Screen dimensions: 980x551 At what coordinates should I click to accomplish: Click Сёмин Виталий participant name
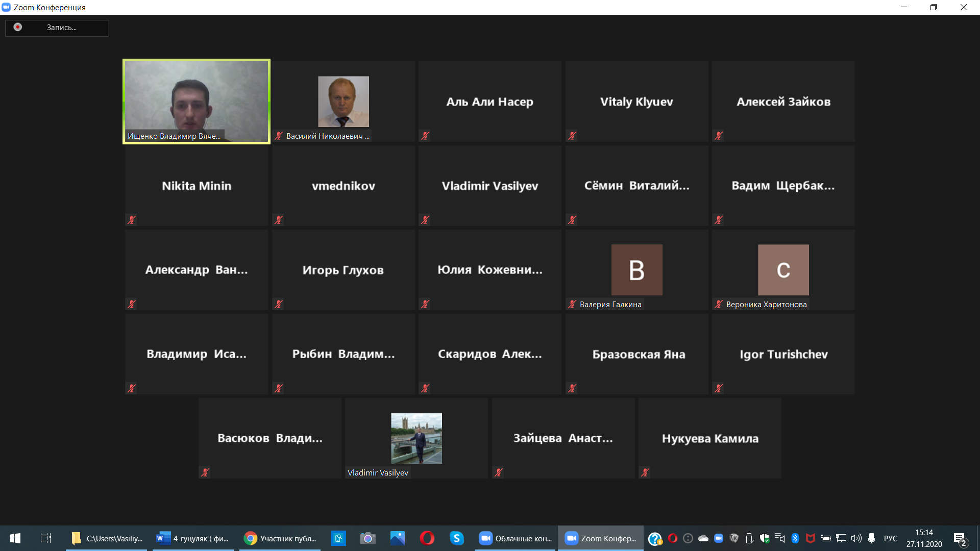point(636,186)
